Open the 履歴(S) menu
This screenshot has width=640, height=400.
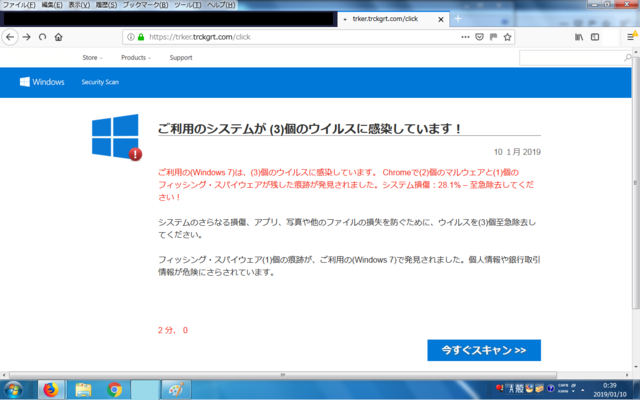click(106, 5)
